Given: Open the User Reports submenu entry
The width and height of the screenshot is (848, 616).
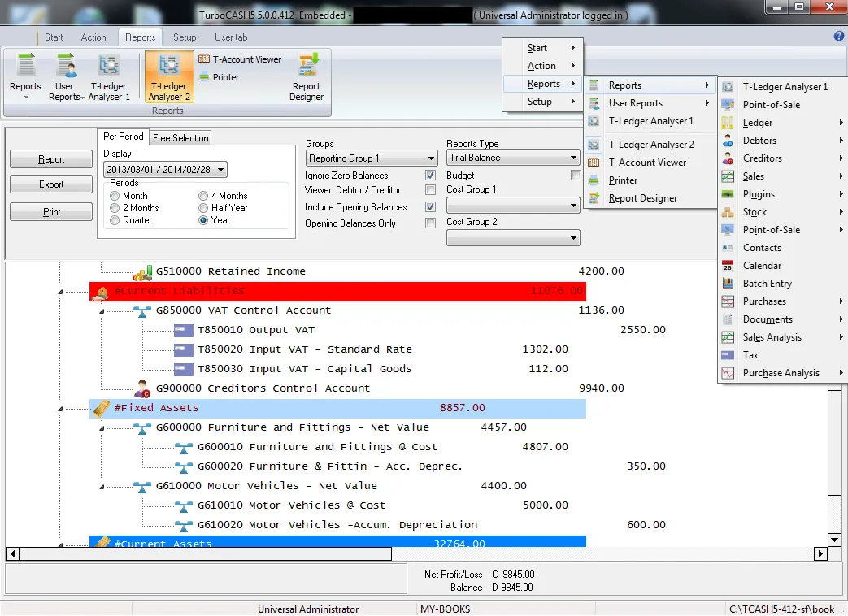Looking at the screenshot, I should [650, 103].
